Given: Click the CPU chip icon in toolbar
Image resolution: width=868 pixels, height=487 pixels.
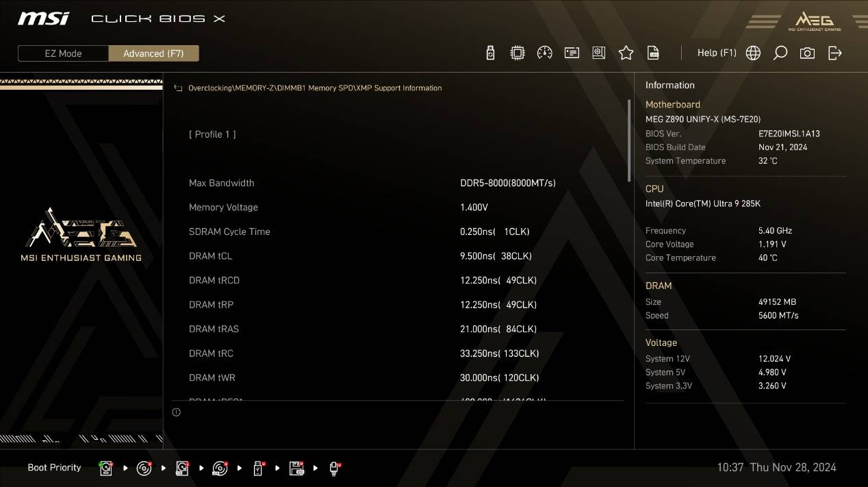Looking at the screenshot, I should pyautogui.click(x=518, y=53).
